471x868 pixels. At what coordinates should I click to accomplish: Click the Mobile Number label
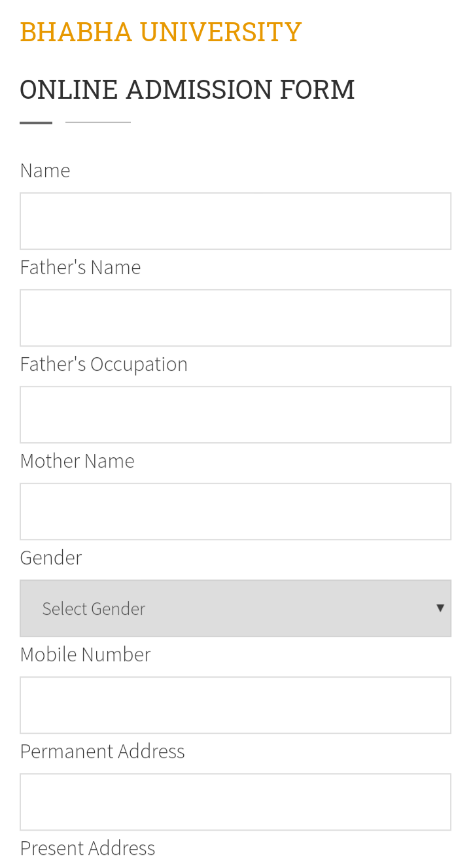[85, 654]
